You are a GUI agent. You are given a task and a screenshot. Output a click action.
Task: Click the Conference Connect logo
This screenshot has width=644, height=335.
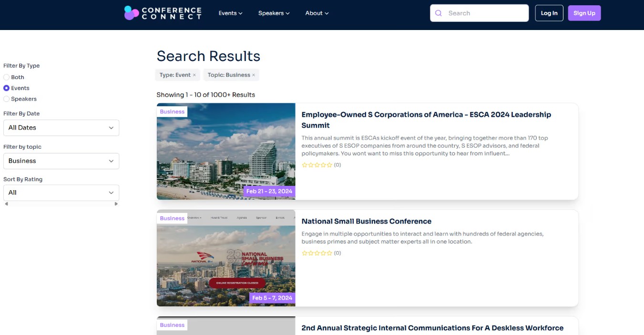tap(163, 13)
